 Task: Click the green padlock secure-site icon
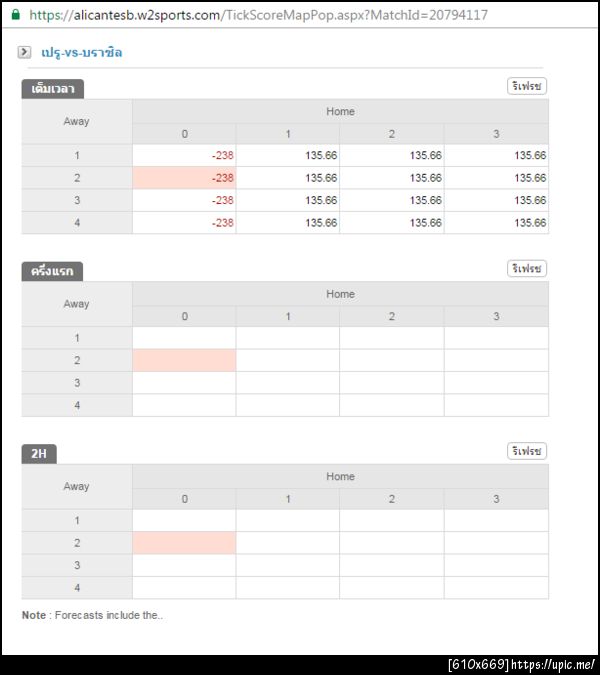(x=14, y=15)
